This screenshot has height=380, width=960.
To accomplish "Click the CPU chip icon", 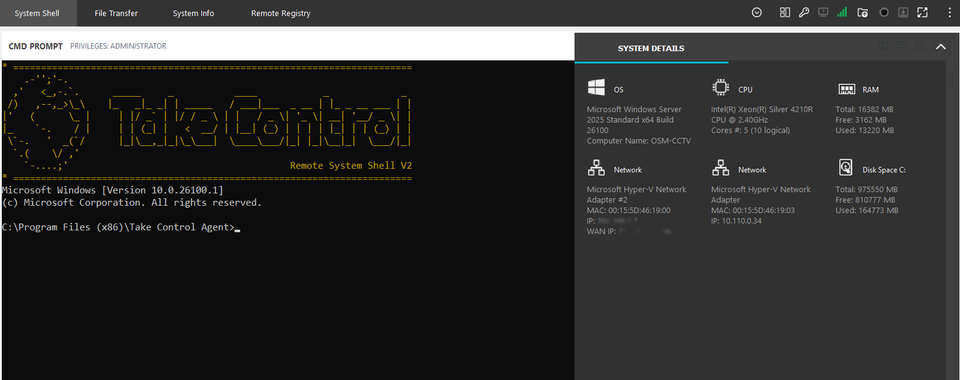I will [721, 88].
